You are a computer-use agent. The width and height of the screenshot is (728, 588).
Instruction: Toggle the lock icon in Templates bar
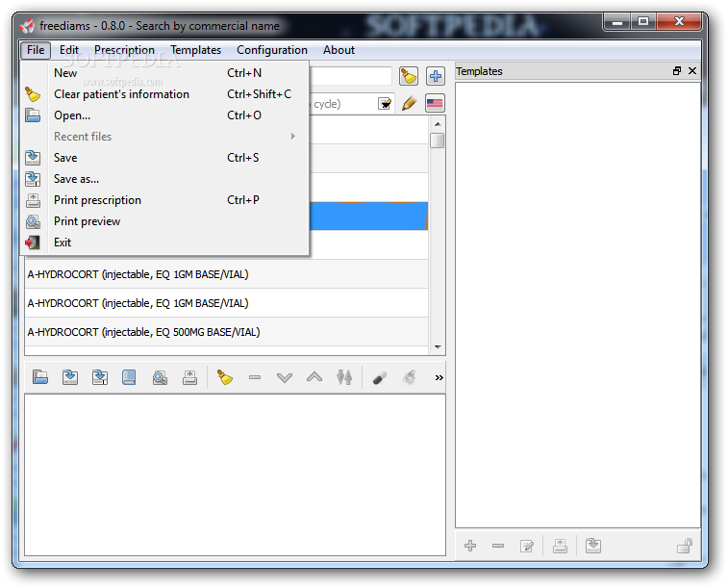click(685, 546)
